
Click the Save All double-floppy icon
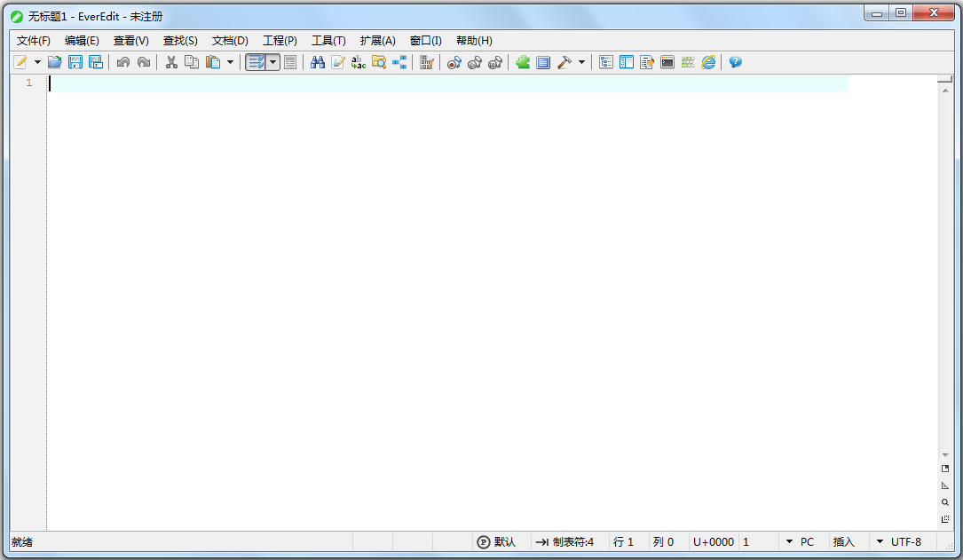(x=96, y=62)
